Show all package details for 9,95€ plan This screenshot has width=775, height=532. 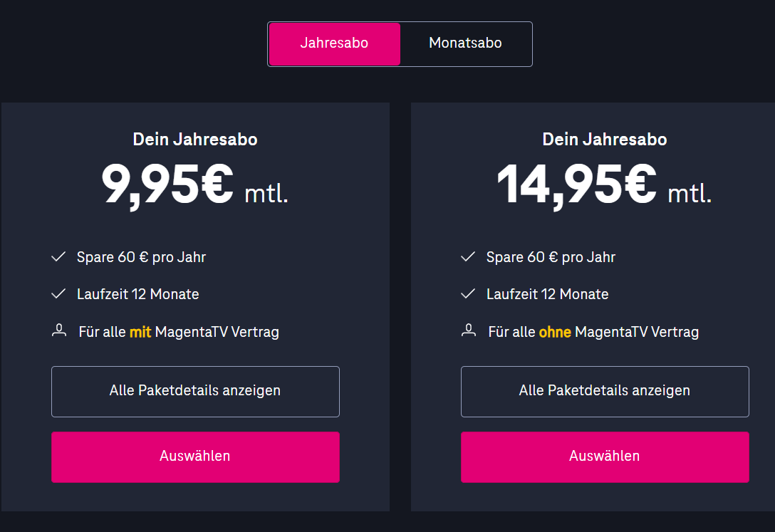195,391
